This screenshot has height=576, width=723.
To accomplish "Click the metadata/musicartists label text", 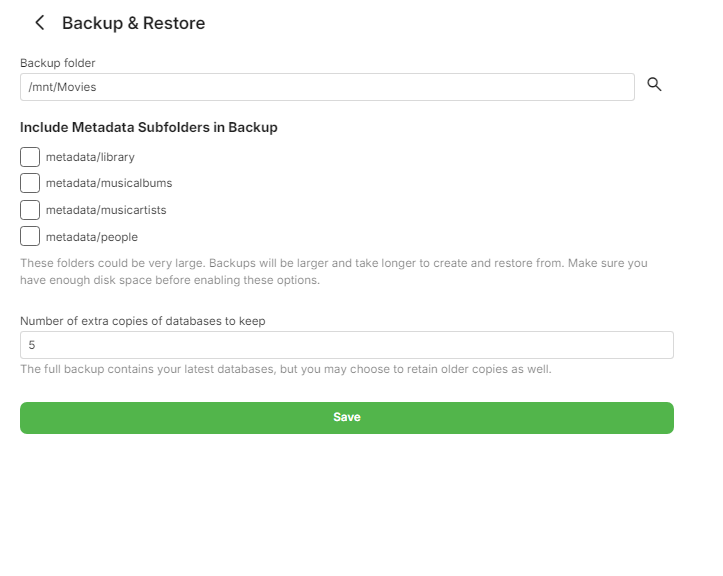I will [x=106, y=210].
